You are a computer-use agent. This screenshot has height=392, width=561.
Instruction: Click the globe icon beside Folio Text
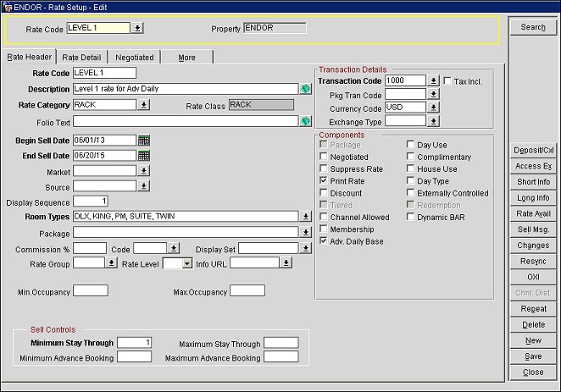point(305,121)
